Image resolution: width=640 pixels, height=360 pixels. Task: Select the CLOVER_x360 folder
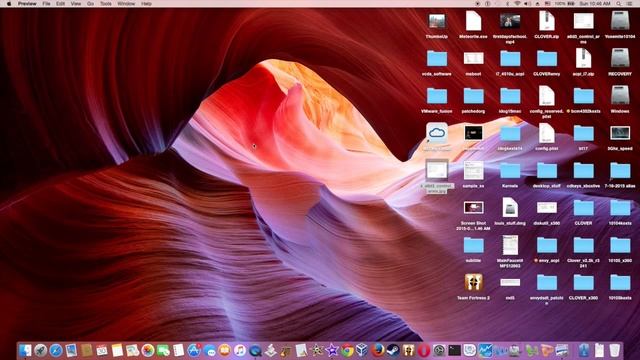(583, 282)
